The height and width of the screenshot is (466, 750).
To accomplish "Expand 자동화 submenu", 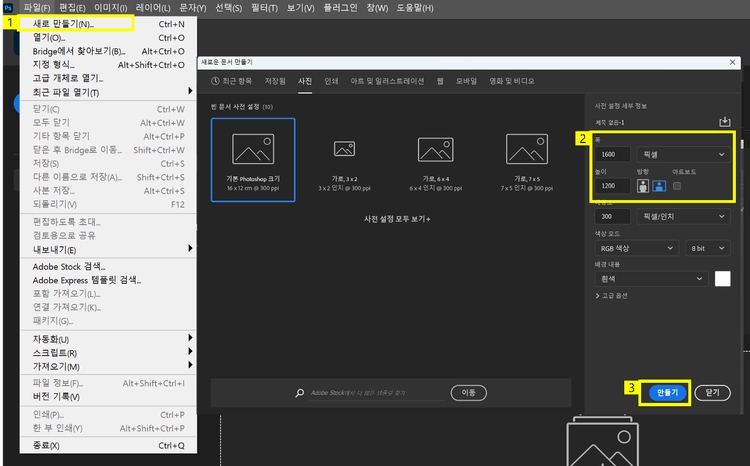I will [x=190, y=338].
